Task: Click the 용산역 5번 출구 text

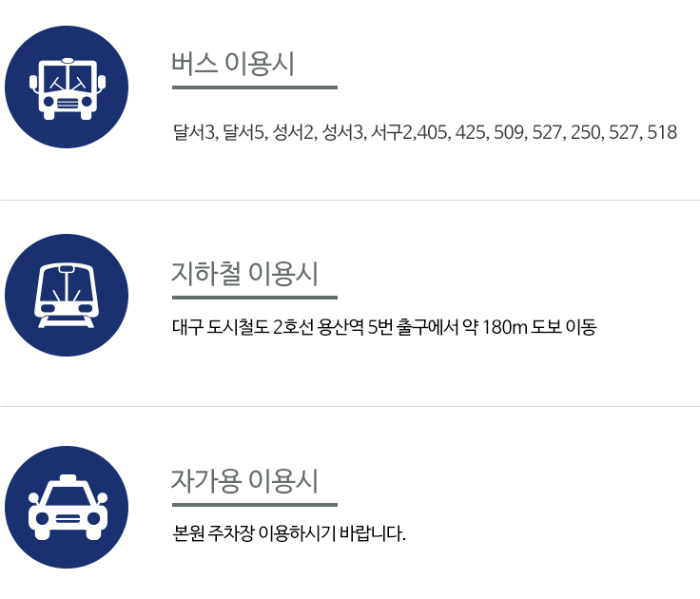Action: (x=370, y=327)
